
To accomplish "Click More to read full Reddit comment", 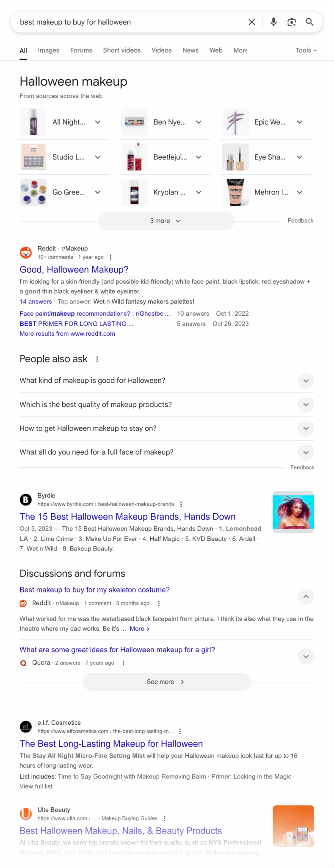I will [139, 629].
